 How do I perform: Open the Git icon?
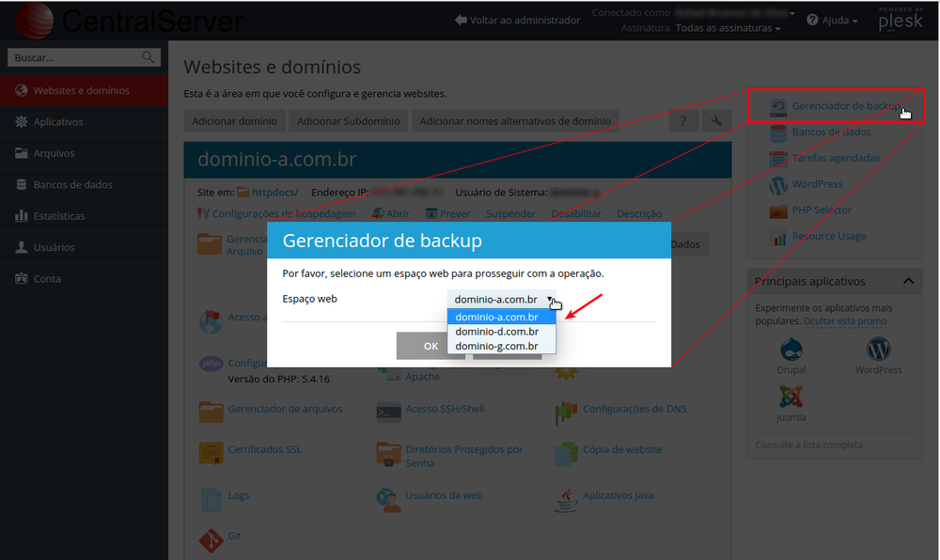[x=211, y=537]
